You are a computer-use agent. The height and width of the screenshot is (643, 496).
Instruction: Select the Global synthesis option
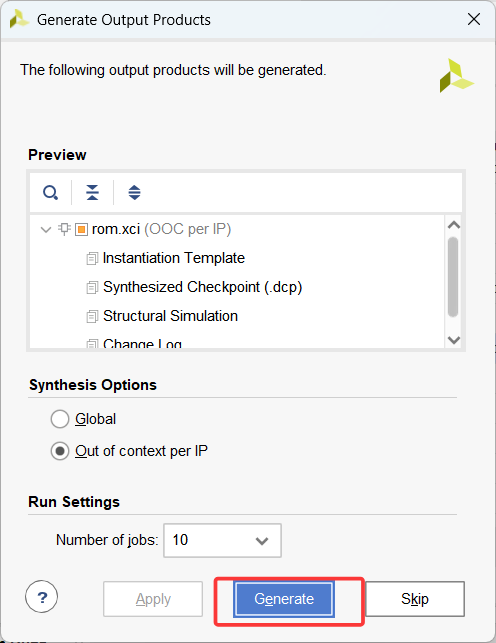click(60, 419)
